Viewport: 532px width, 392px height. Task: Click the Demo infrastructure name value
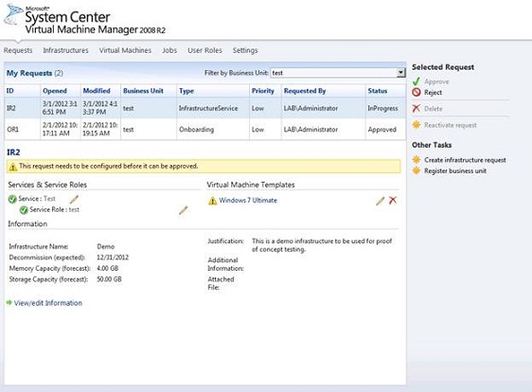[105, 246]
